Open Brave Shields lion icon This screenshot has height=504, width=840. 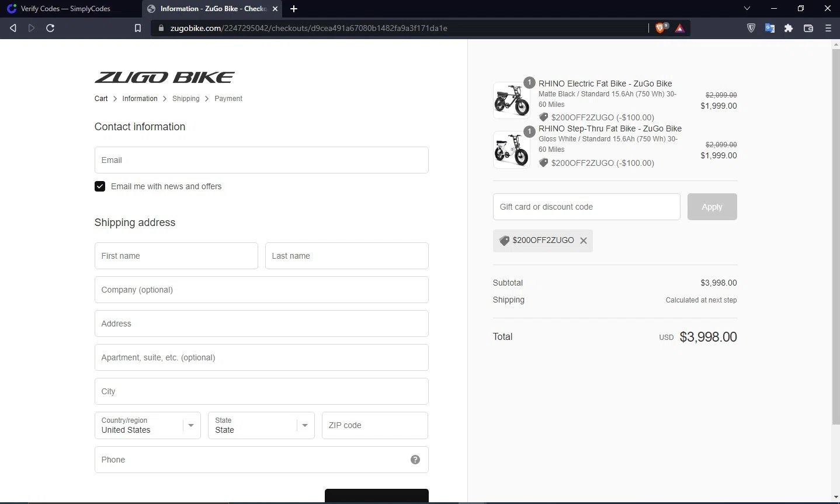pos(661,27)
